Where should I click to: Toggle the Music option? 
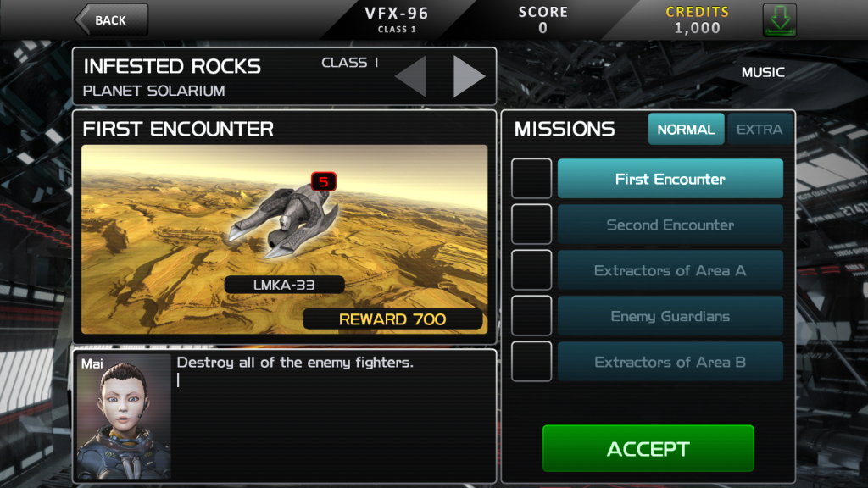tap(763, 73)
